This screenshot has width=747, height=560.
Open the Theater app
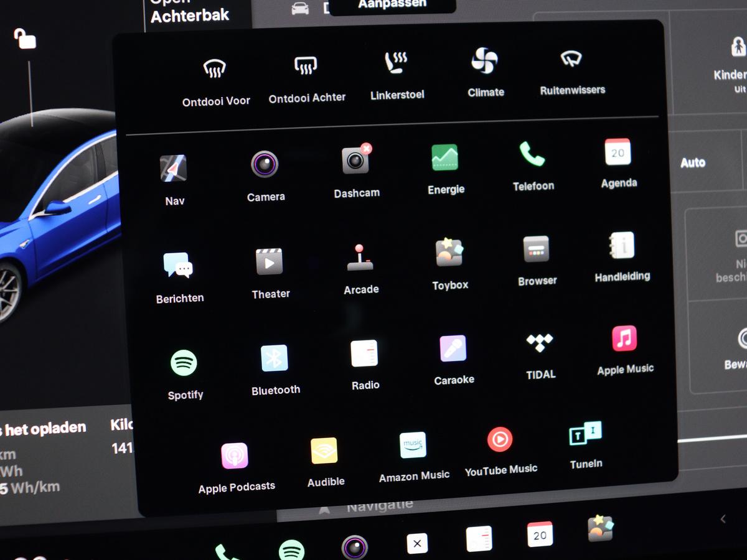(x=270, y=262)
